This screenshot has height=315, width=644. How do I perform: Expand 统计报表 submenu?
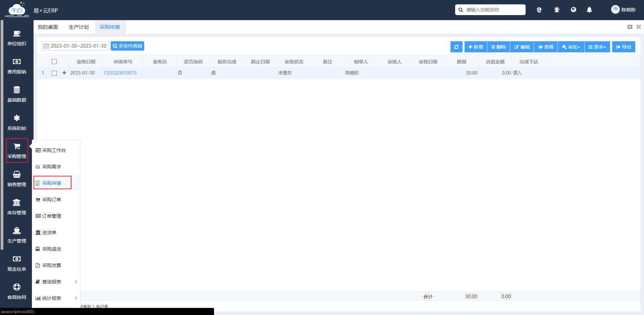pyautogui.click(x=56, y=298)
